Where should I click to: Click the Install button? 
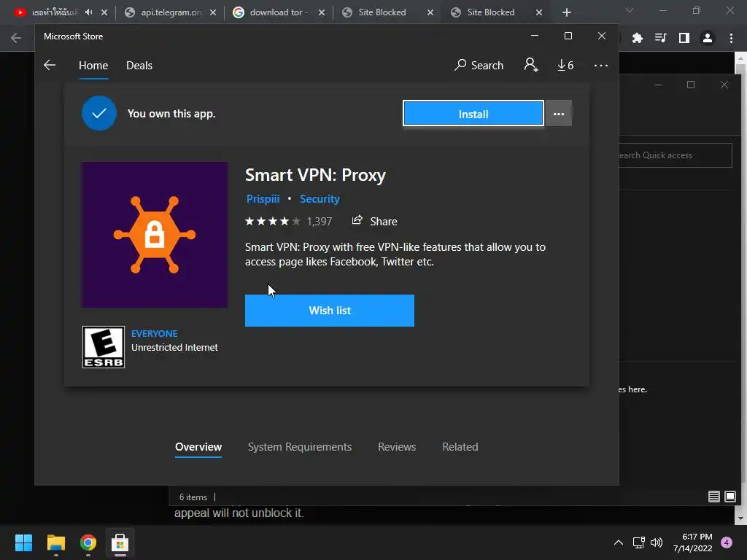[473, 114]
